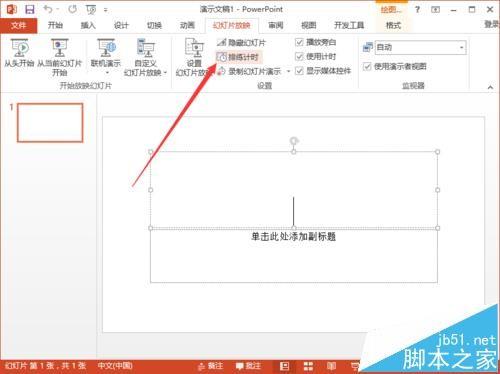The width and height of the screenshot is (500, 374).
Task: Click Hide Slide (隐藏幻灯片) button
Action: click(x=241, y=43)
